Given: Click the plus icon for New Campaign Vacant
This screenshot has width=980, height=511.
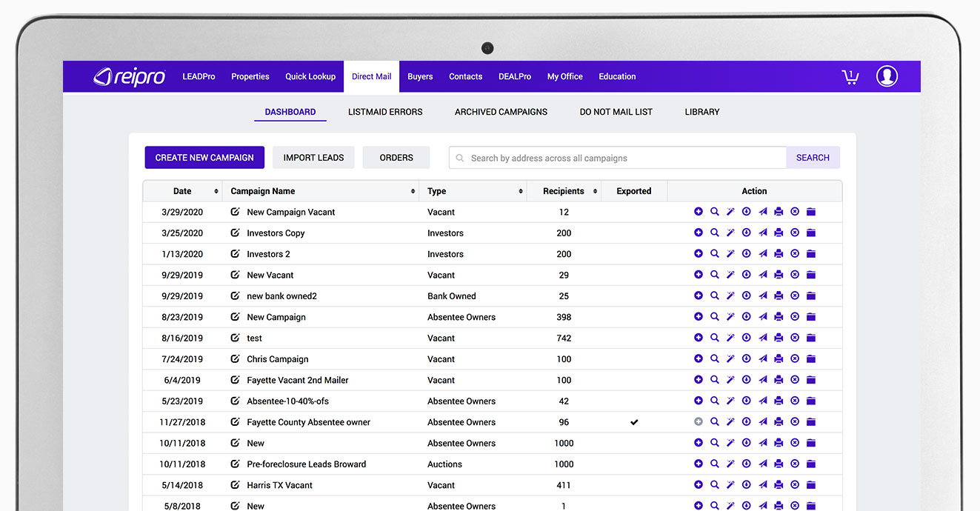Looking at the screenshot, I should tap(698, 212).
